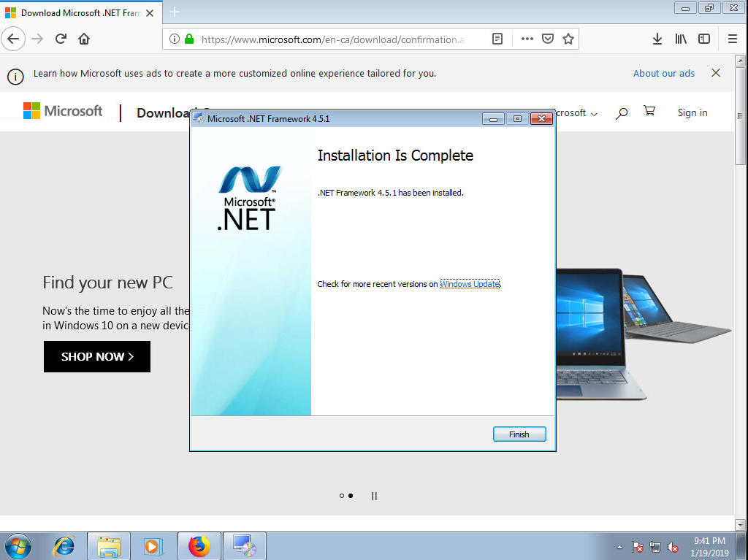Click the scrollbar up arrow
The height and width of the screenshot is (560, 748).
(x=740, y=61)
